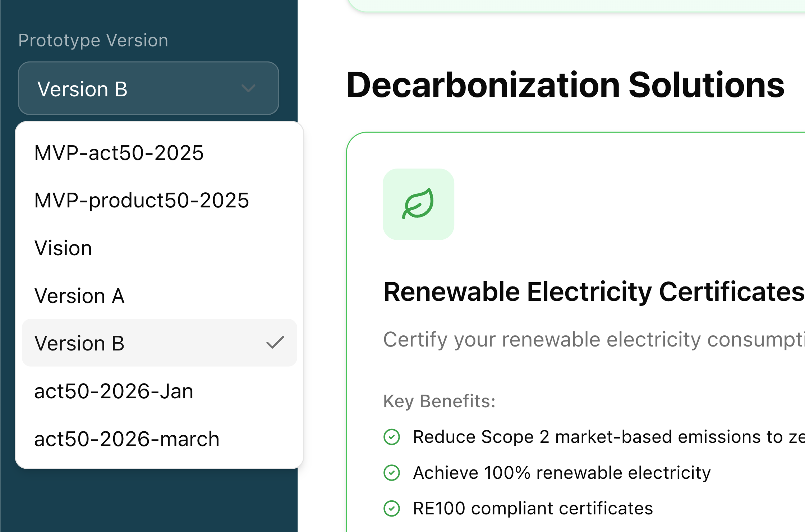Screen dimensions: 805x532
Task: Click the green leaf icon
Action: 418,204
